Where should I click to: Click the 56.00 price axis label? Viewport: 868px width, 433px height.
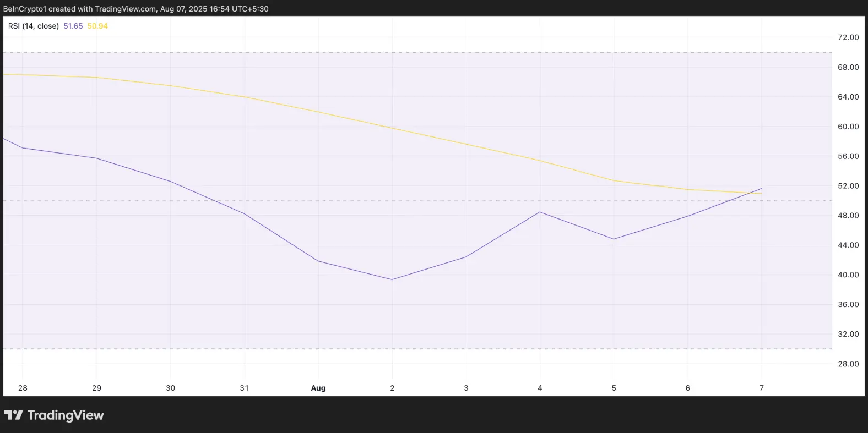pyautogui.click(x=848, y=156)
